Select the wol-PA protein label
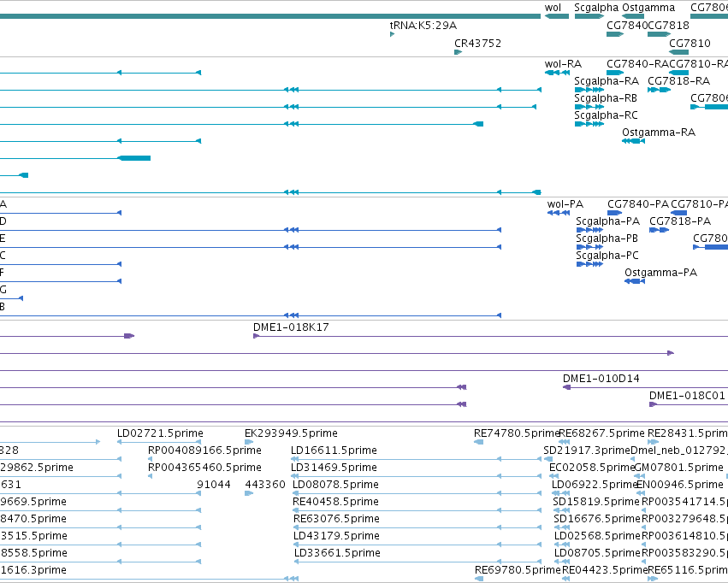The height and width of the screenshot is (583, 728). 565,204
